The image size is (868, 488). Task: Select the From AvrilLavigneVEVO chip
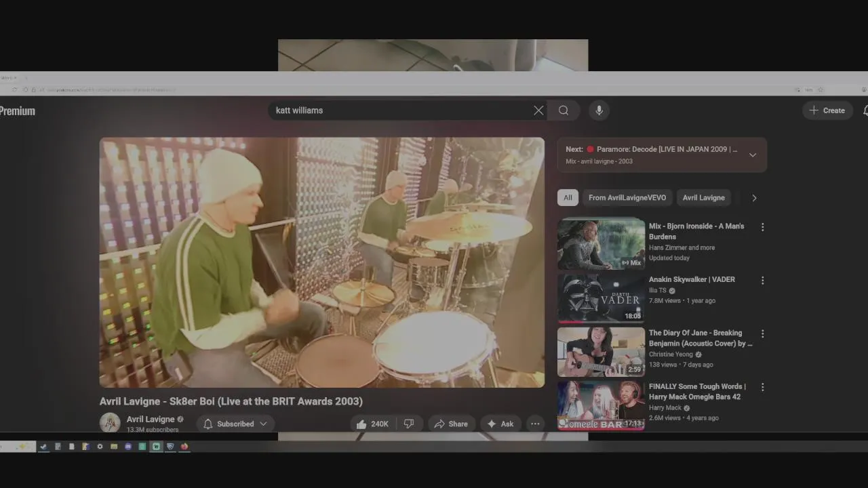point(627,198)
